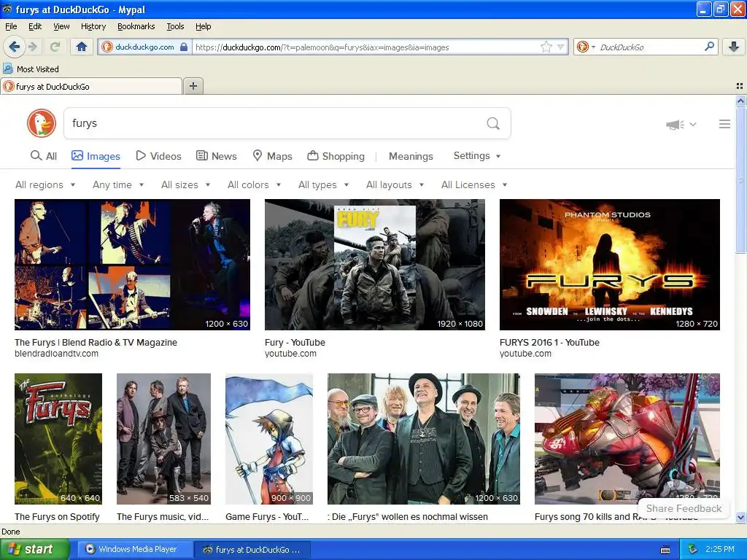Reload the page with the refresh icon
The image size is (747, 560).
tap(55, 47)
